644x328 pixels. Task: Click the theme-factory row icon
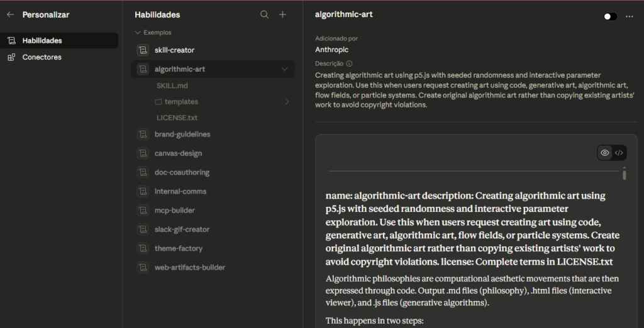pyautogui.click(x=143, y=248)
